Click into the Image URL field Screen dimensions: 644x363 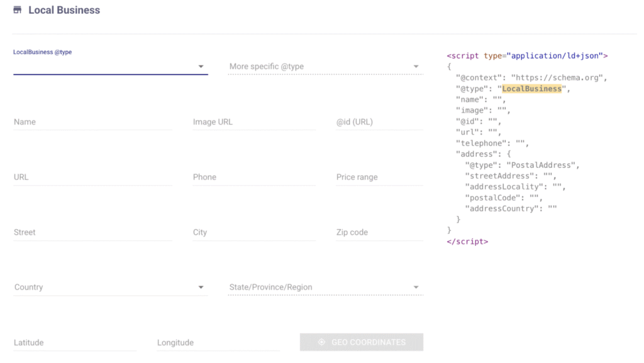[x=254, y=122]
